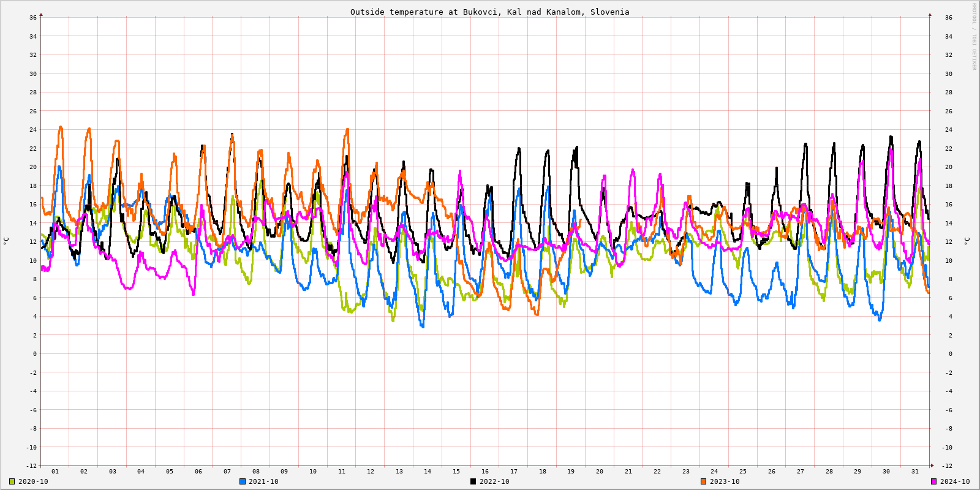Click day "21" on the x-axis
The height and width of the screenshot is (490, 980).
628,472
